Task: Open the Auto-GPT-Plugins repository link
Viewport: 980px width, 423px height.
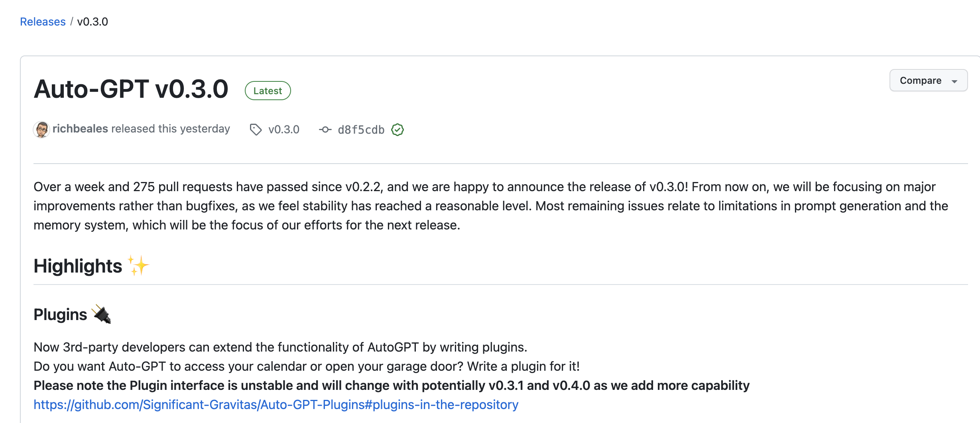Action: 276,405
